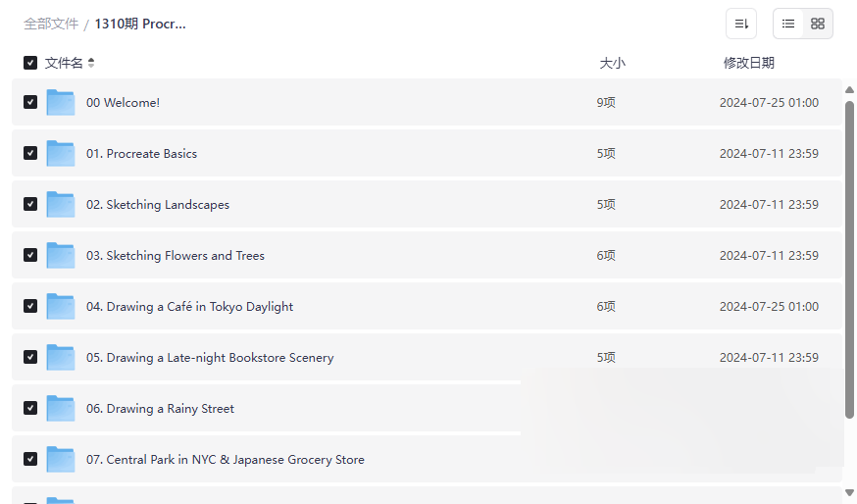Image resolution: width=857 pixels, height=504 pixels.
Task: Uncheck the 05. Late-night Bookstore Scenery checkbox
Action: pyautogui.click(x=30, y=357)
